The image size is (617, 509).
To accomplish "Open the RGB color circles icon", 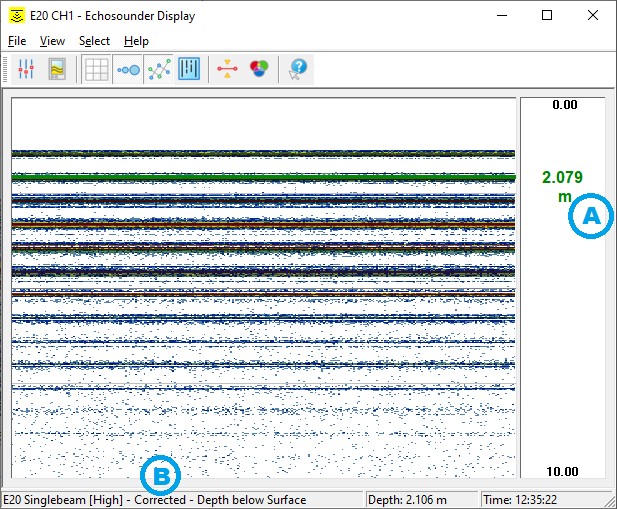I will (x=258, y=70).
